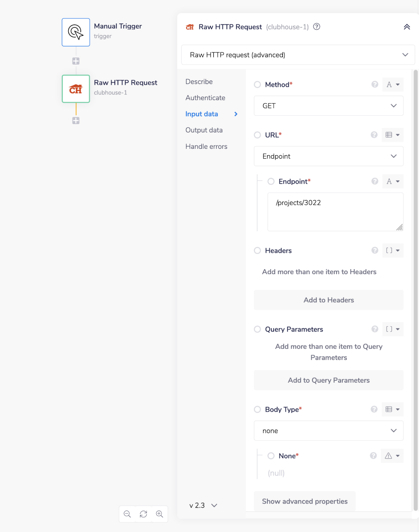Collapse panel with double chevron icon
The image size is (419, 532).
[x=406, y=27]
